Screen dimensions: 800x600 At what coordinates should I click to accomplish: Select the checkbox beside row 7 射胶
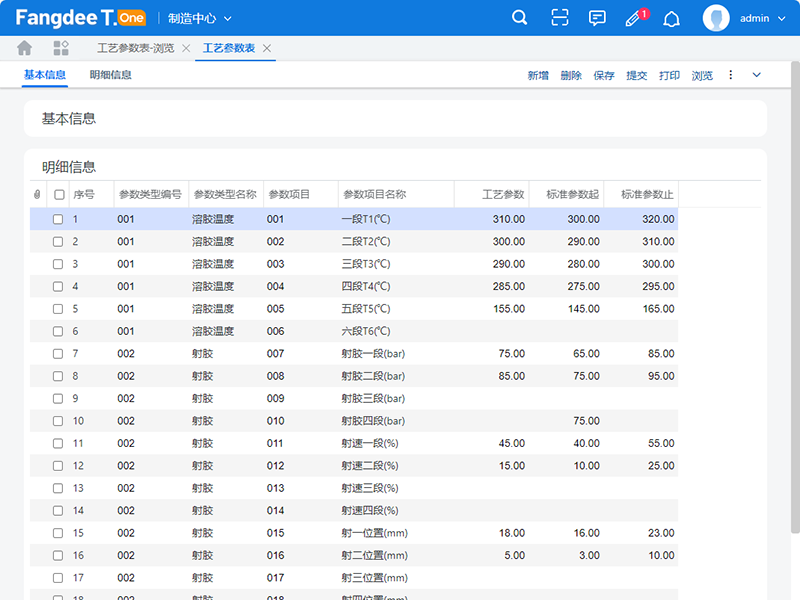(58, 353)
